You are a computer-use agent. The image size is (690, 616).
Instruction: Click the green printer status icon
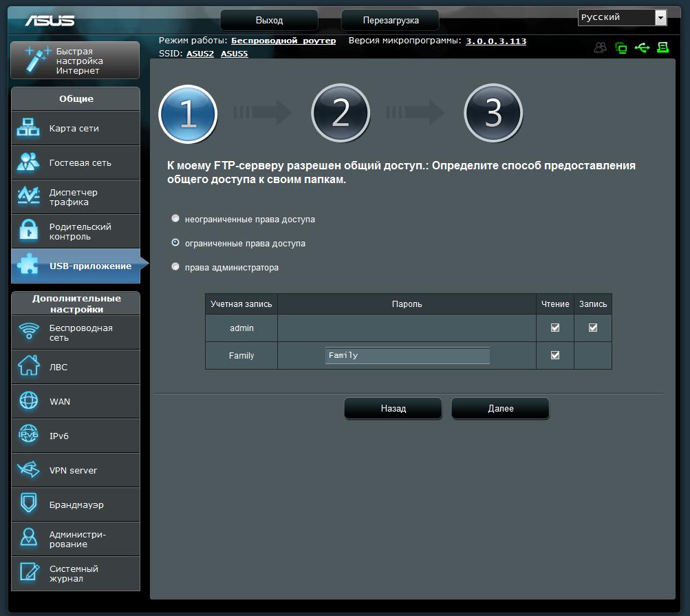(662, 47)
